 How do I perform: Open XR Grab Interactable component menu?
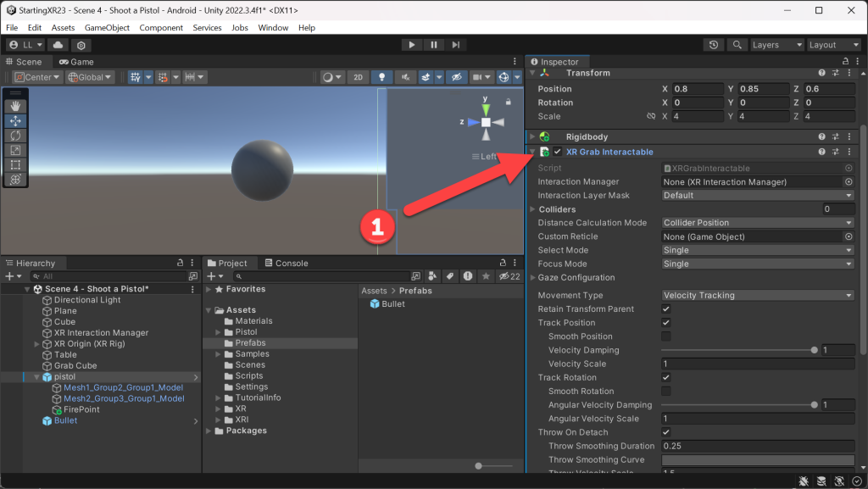click(849, 152)
